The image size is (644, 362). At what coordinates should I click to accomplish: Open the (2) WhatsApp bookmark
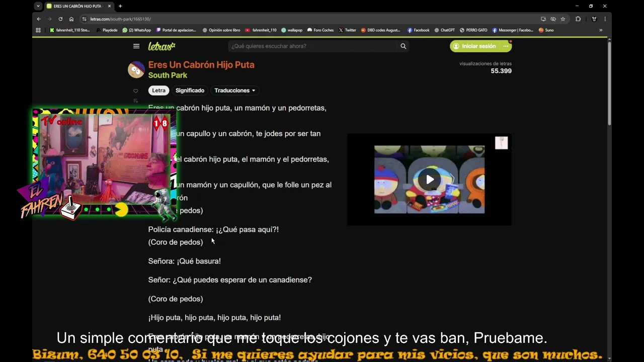136,30
